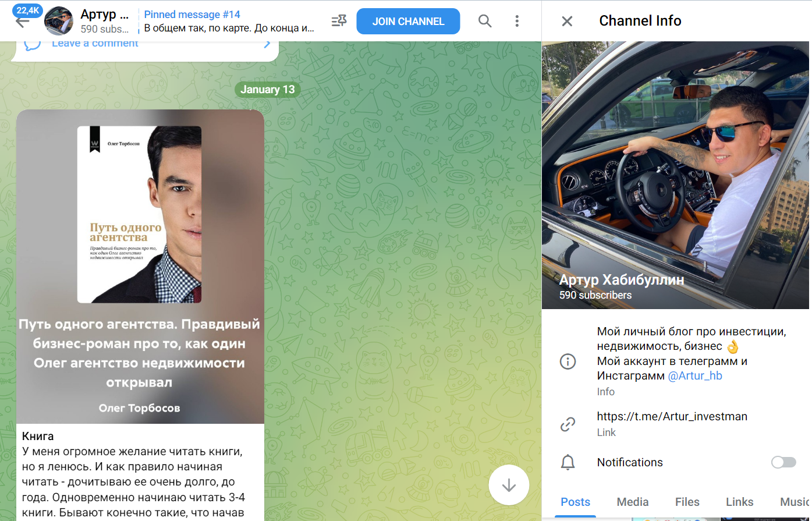Open Pinned message #14
This screenshot has height=521, width=812.
coord(229,21)
